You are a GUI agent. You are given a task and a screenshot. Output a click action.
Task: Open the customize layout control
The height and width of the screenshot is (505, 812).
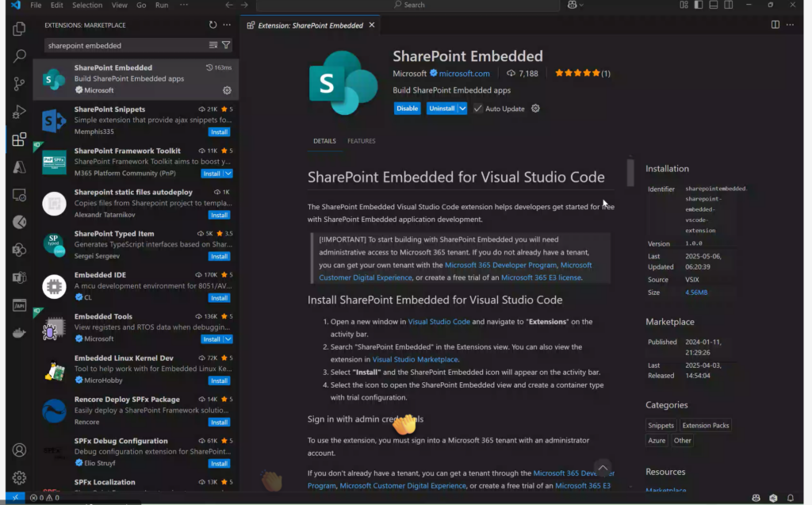pos(684,5)
